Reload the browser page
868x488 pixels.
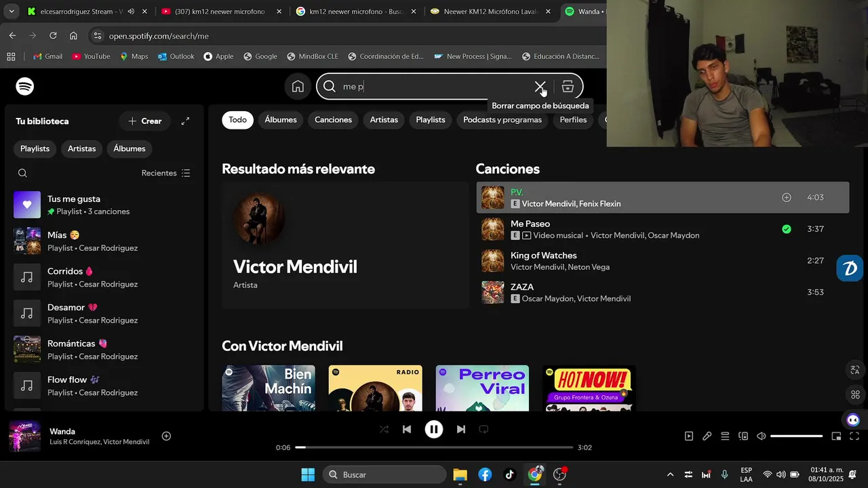(x=53, y=35)
